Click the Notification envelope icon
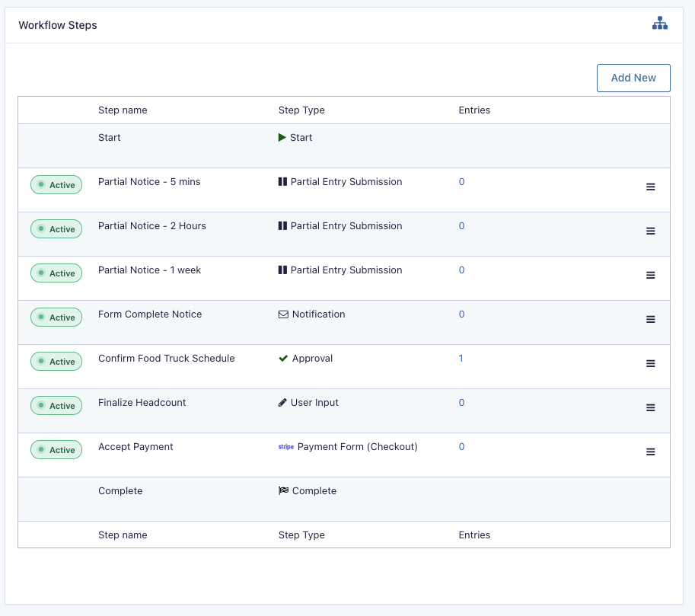The width and height of the screenshot is (695, 616). point(283,314)
